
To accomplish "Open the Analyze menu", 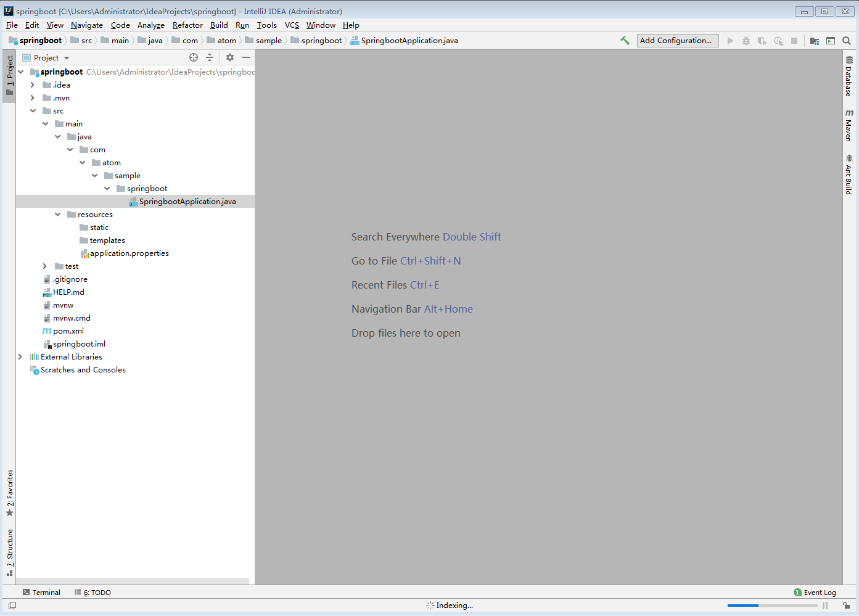I will [151, 25].
